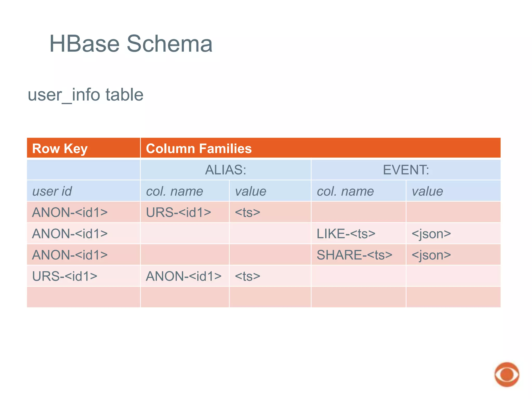Click the col. name cell under EVENT
This screenshot has height=399, width=532.
click(358, 191)
